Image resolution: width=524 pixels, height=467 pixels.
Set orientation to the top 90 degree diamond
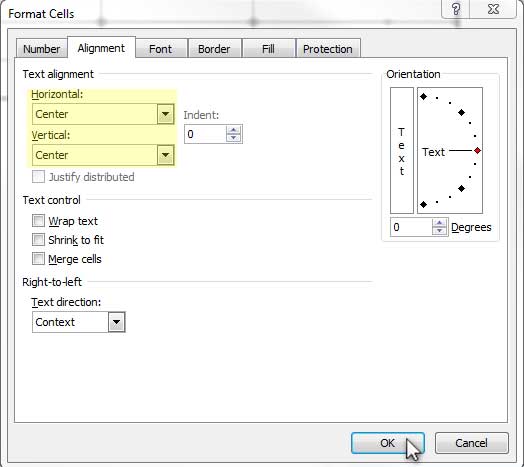(423, 97)
